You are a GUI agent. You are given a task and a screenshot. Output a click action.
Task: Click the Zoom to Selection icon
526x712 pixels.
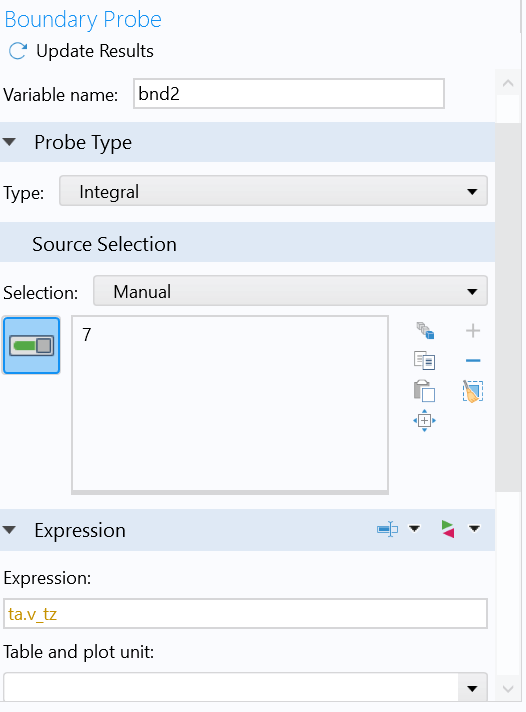click(424, 420)
